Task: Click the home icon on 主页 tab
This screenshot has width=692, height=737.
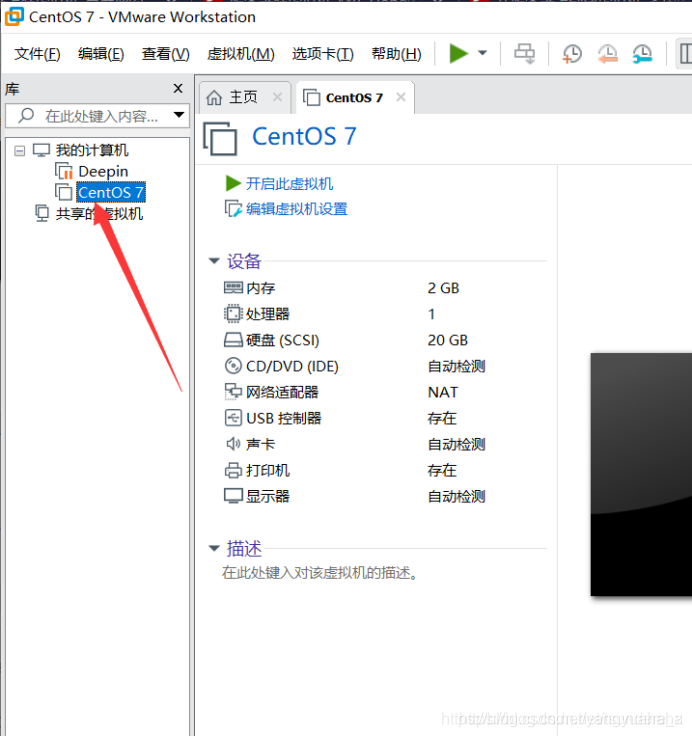Action: pyautogui.click(x=214, y=97)
